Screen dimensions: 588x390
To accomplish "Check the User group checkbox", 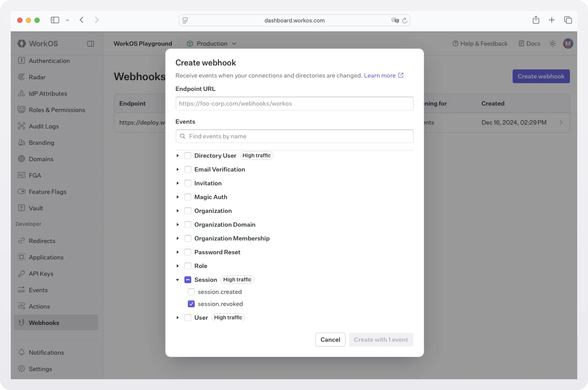I will [x=188, y=318].
